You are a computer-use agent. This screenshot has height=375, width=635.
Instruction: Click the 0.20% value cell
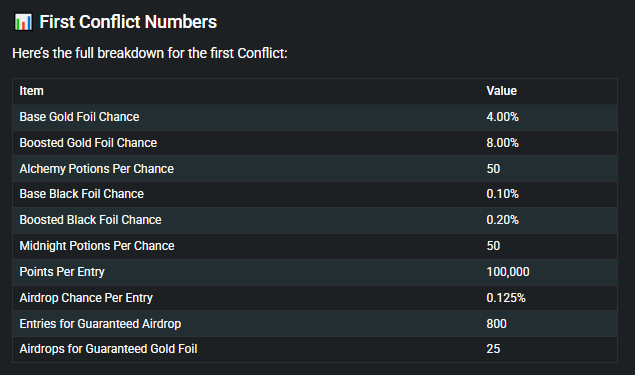coord(503,220)
